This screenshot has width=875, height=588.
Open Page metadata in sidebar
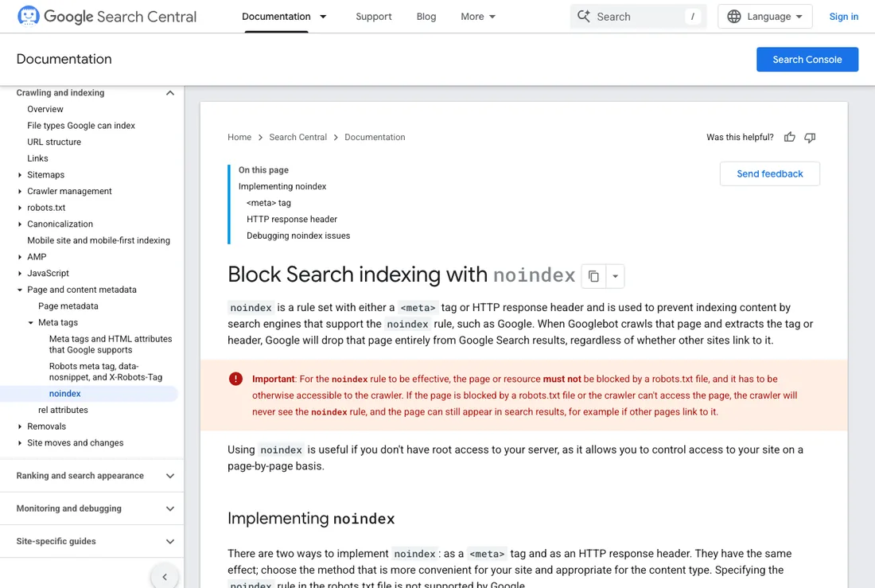coord(68,306)
